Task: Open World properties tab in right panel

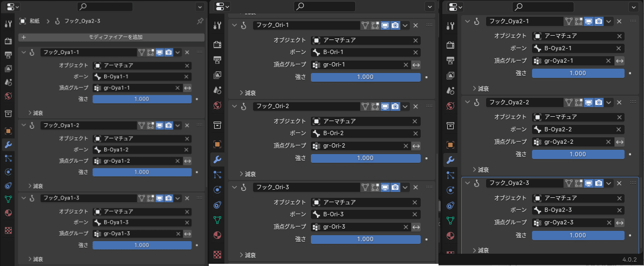Action: point(450,105)
